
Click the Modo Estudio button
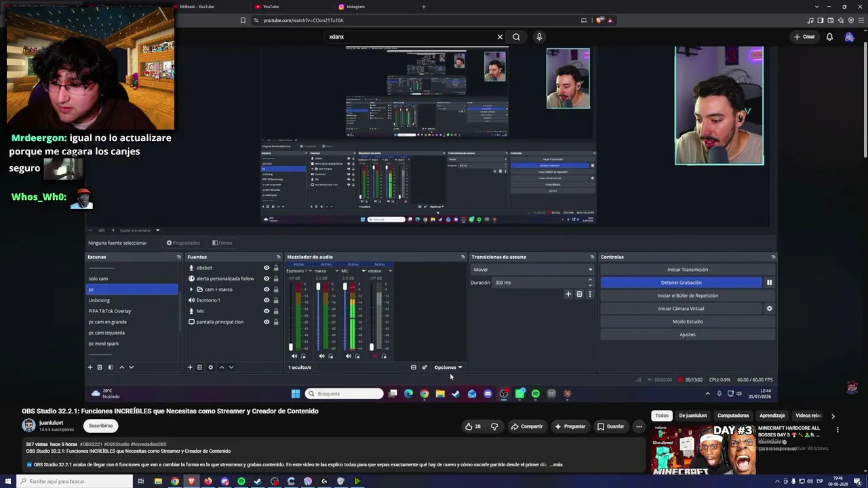coord(688,321)
